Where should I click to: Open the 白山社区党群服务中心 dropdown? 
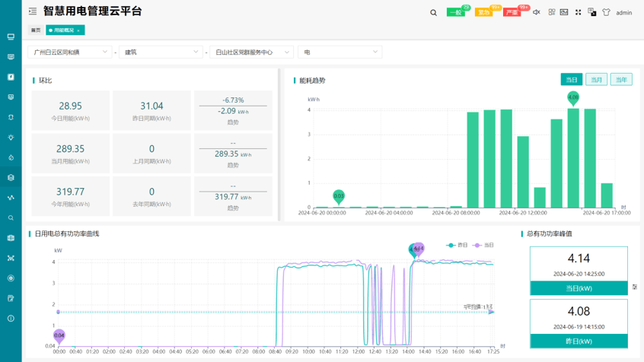pyautogui.click(x=252, y=52)
